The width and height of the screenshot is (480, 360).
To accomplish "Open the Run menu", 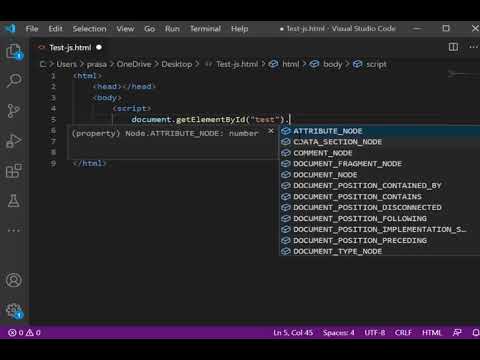I will point(172,29).
